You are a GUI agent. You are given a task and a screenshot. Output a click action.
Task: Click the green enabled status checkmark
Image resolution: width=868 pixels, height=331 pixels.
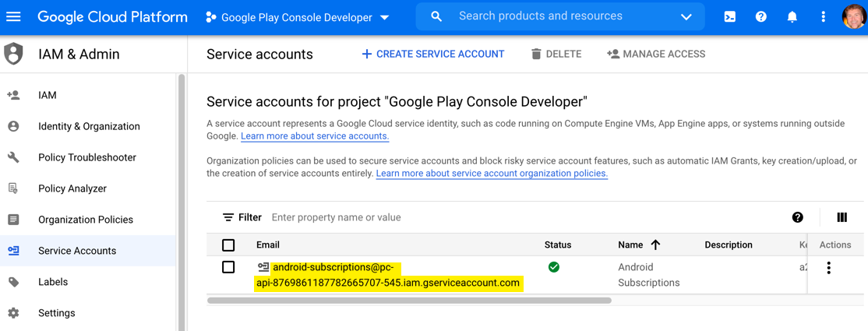click(x=553, y=267)
